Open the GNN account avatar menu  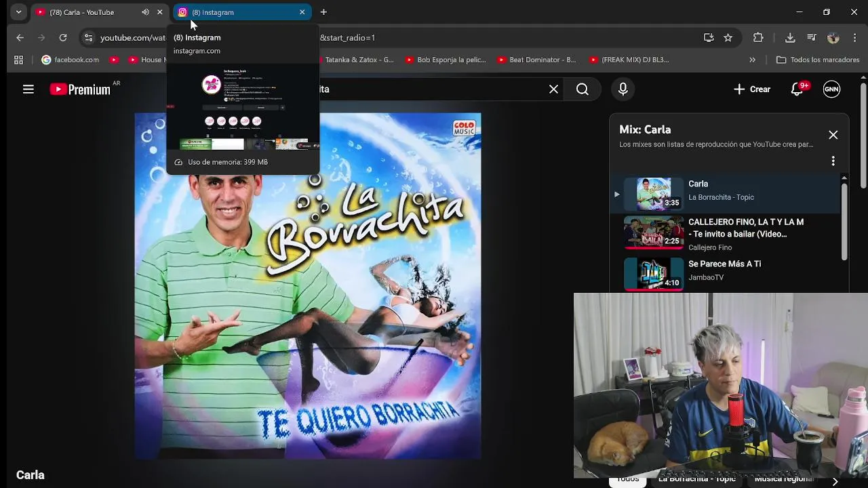click(x=831, y=89)
